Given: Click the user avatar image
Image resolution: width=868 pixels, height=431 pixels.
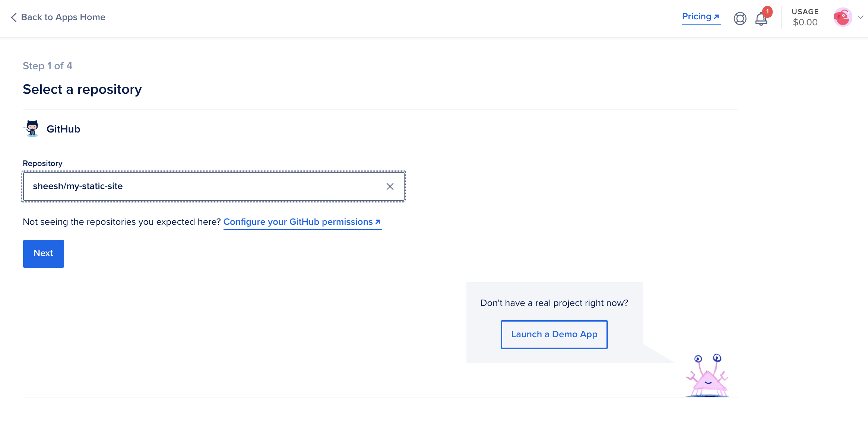Looking at the screenshot, I should tap(843, 17).
